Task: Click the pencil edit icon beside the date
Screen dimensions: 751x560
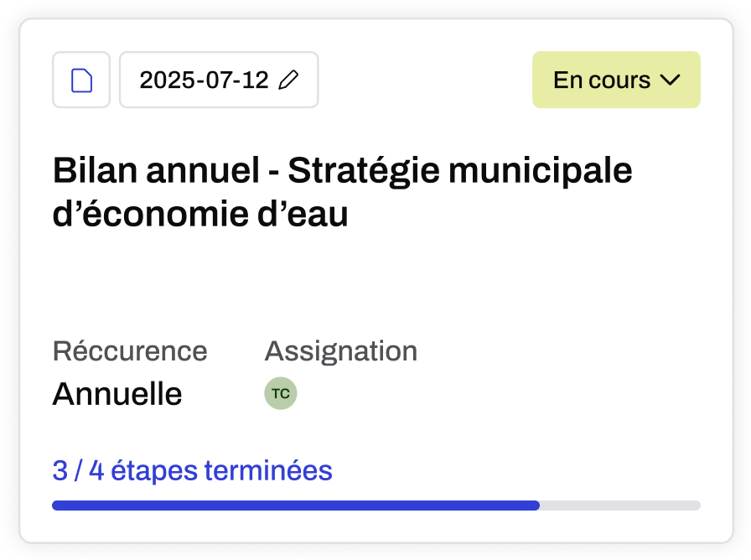Action: [x=287, y=80]
